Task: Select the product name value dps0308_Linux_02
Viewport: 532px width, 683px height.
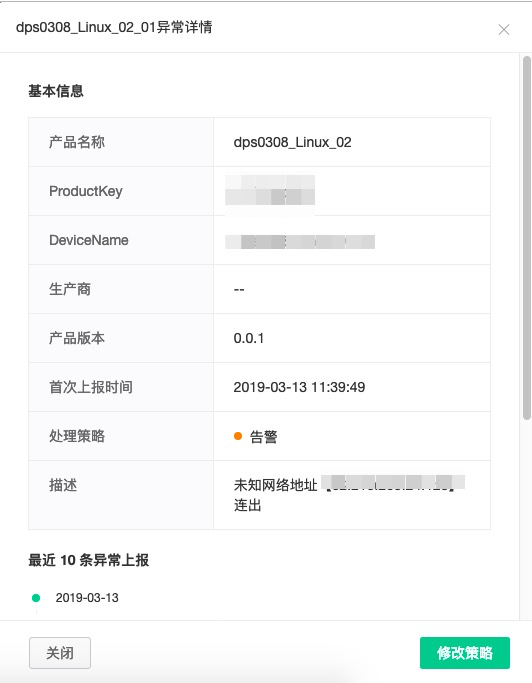Action: tap(292, 142)
